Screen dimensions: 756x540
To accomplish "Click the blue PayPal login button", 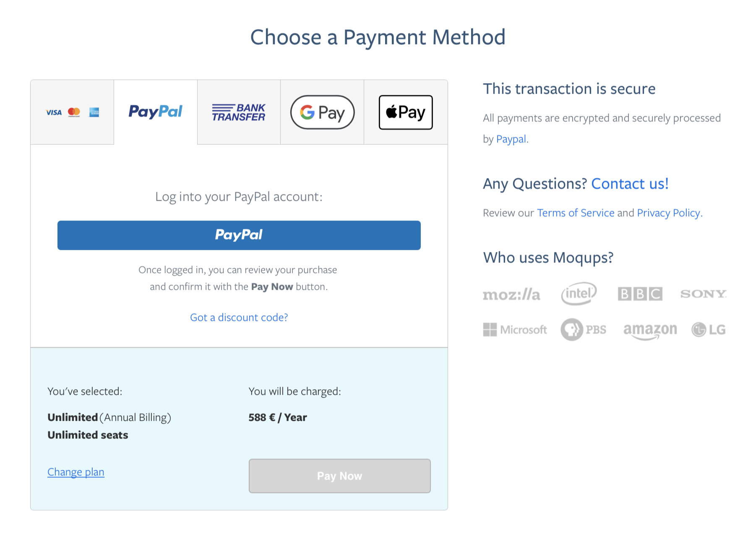I will point(239,235).
